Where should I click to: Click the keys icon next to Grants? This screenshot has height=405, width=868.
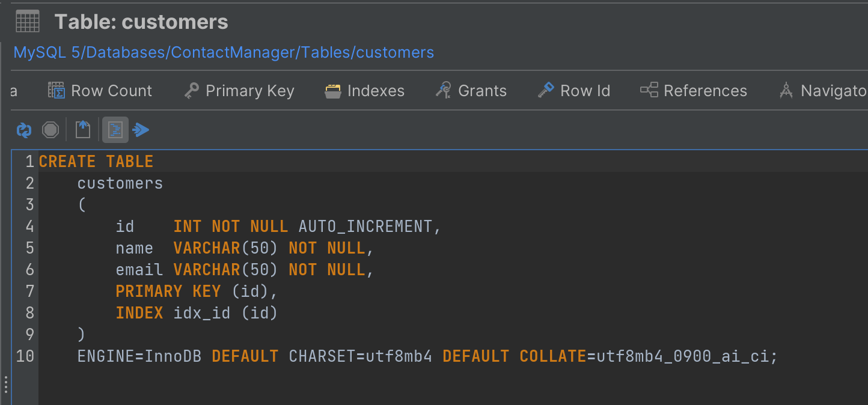tap(443, 90)
